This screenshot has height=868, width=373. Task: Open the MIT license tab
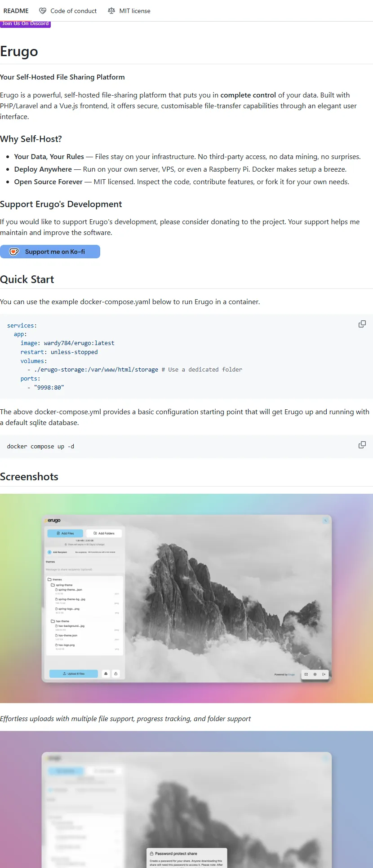pyautogui.click(x=129, y=11)
